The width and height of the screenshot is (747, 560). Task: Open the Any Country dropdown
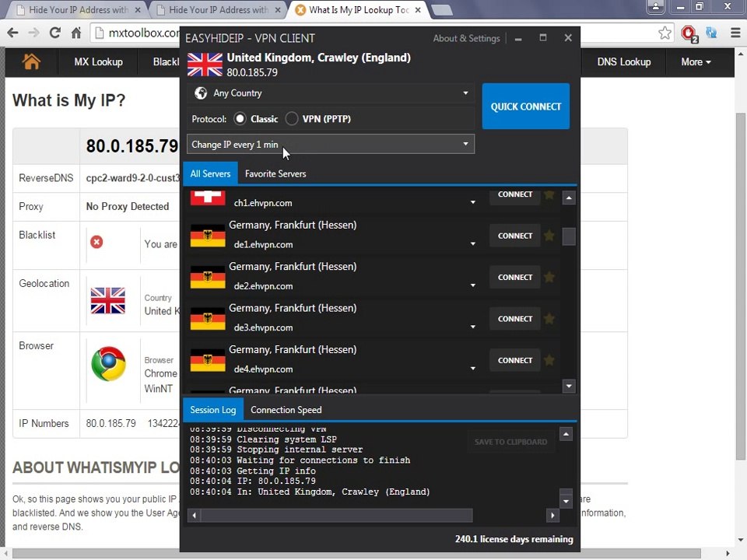click(331, 93)
